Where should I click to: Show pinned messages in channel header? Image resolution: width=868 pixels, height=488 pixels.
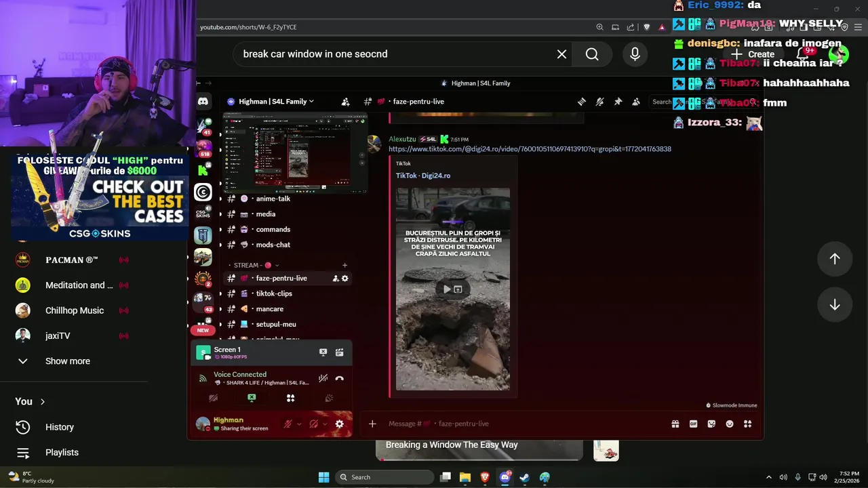pos(618,102)
